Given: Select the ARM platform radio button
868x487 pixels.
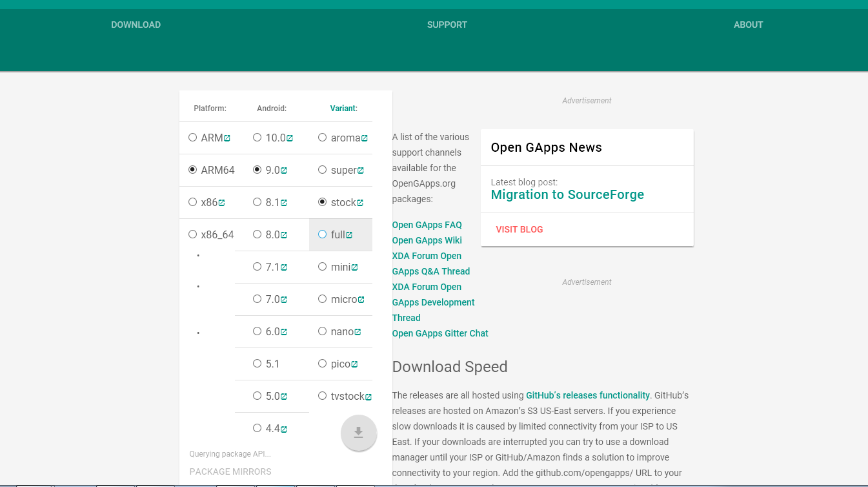Looking at the screenshot, I should (192, 138).
